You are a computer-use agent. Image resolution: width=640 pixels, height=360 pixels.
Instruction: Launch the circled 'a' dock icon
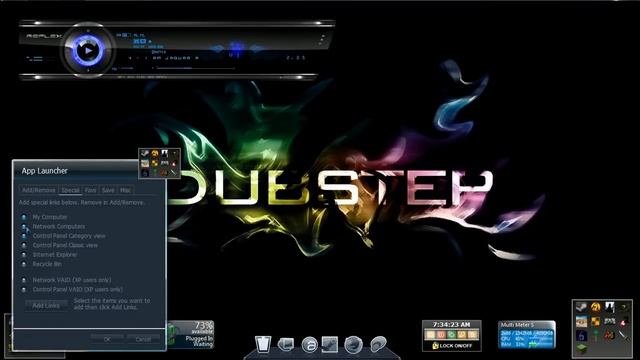[310, 345]
